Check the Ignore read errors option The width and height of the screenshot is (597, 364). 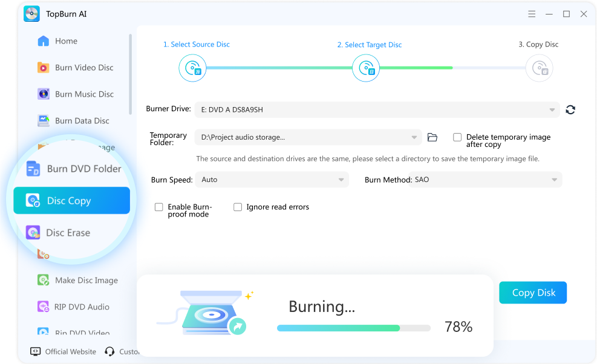(x=238, y=207)
